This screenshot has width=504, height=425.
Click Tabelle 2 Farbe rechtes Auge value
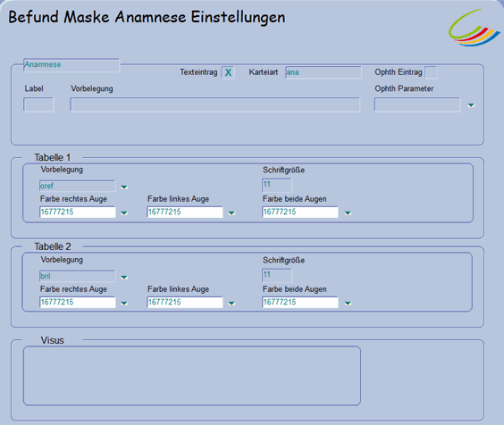point(77,303)
